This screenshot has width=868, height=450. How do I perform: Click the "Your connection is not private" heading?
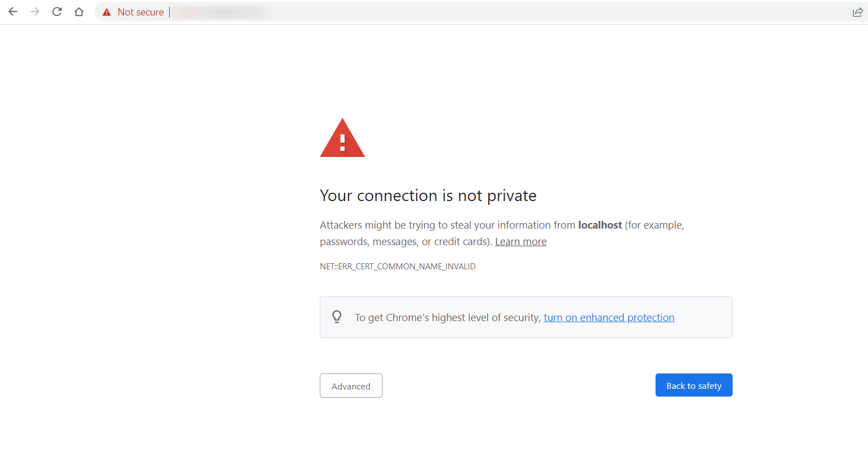[428, 196]
